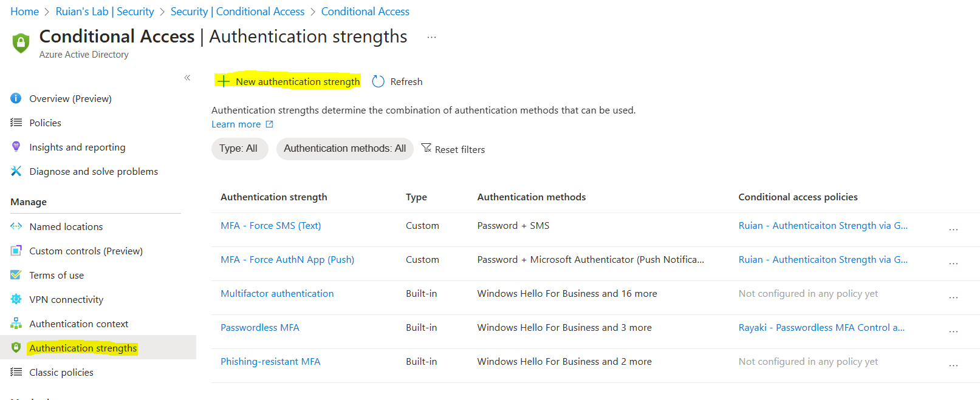Open Classic policies in sidebar
The width and height of the screenshot is (980, 400).
61,372
